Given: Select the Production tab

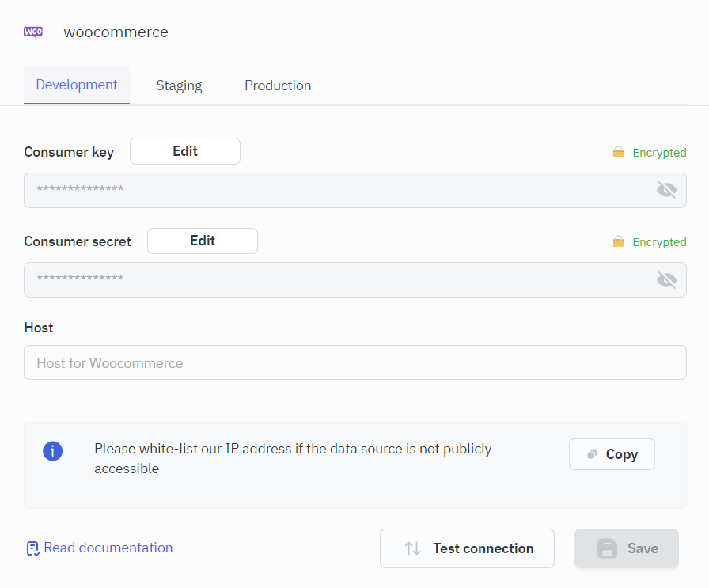Looking at the screenshot, I should click(x=278, y=85).
